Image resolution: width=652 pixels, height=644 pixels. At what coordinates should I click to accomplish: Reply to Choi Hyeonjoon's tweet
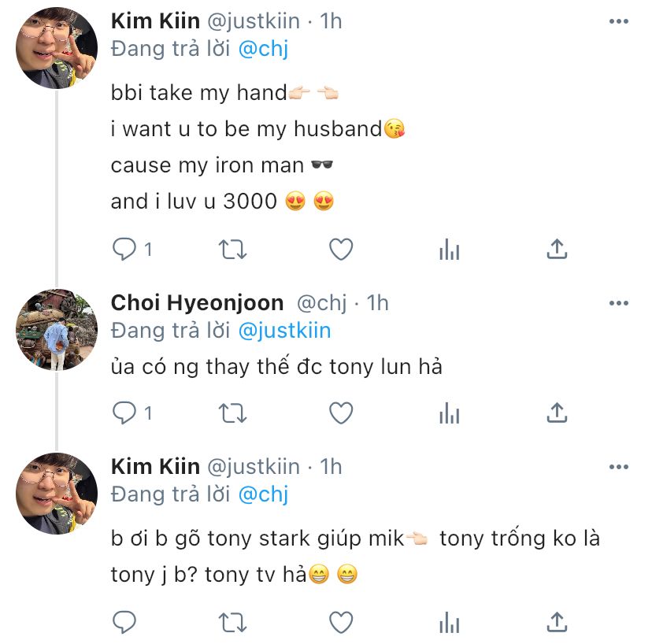(125, 412)
